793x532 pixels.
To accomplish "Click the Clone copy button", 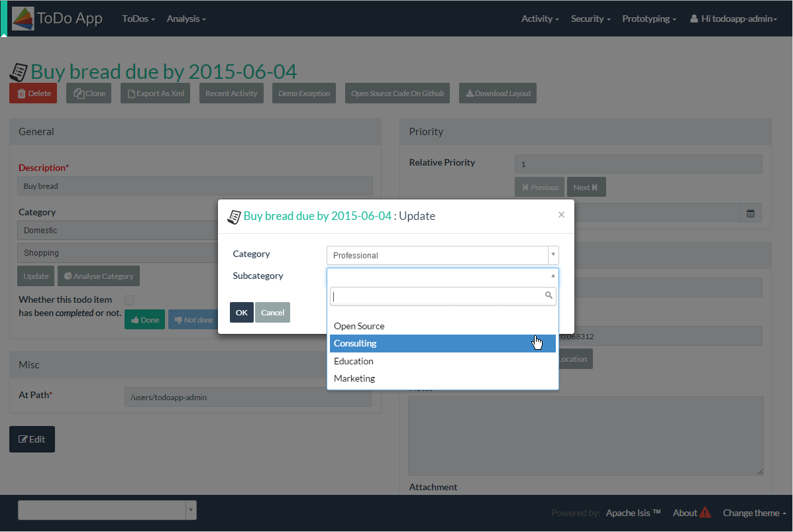I will 89,93.
